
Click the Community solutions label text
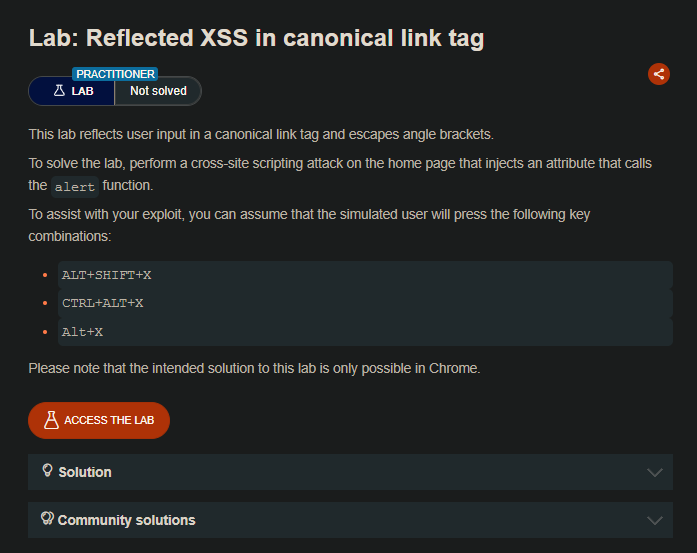126,520
